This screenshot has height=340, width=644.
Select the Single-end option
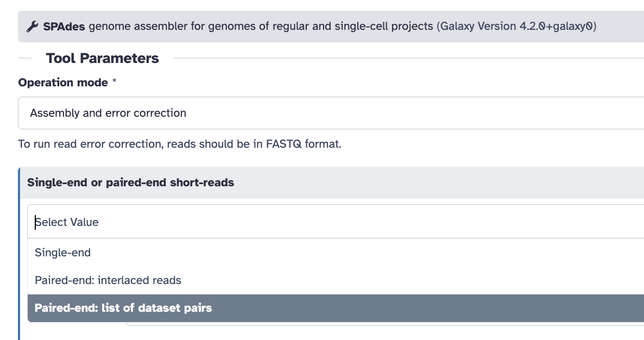[63, 253]
